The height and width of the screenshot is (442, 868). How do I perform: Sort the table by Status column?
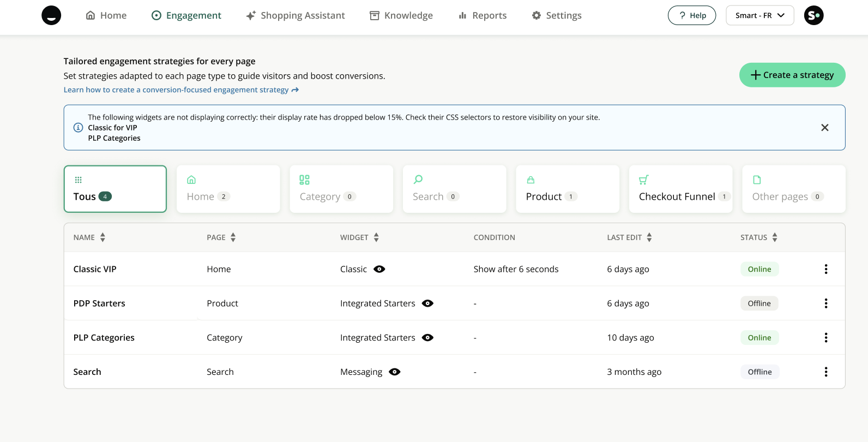point(775,237)
